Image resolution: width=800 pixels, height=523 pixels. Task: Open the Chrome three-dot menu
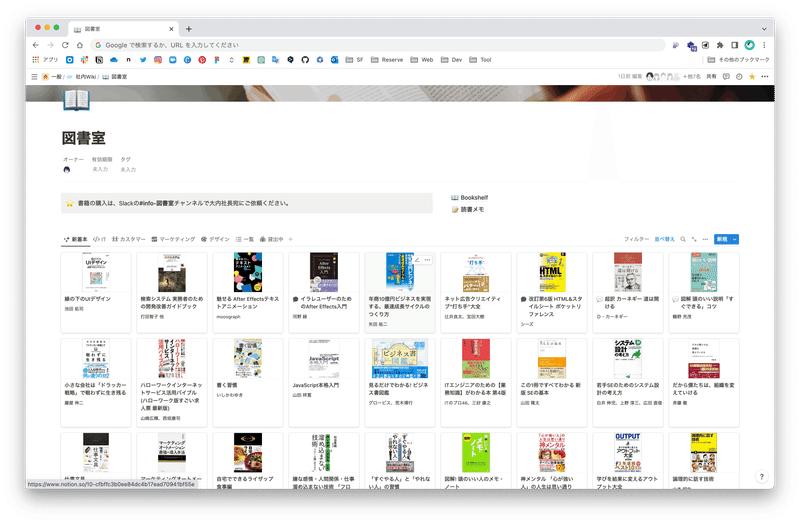coord(764,45)
